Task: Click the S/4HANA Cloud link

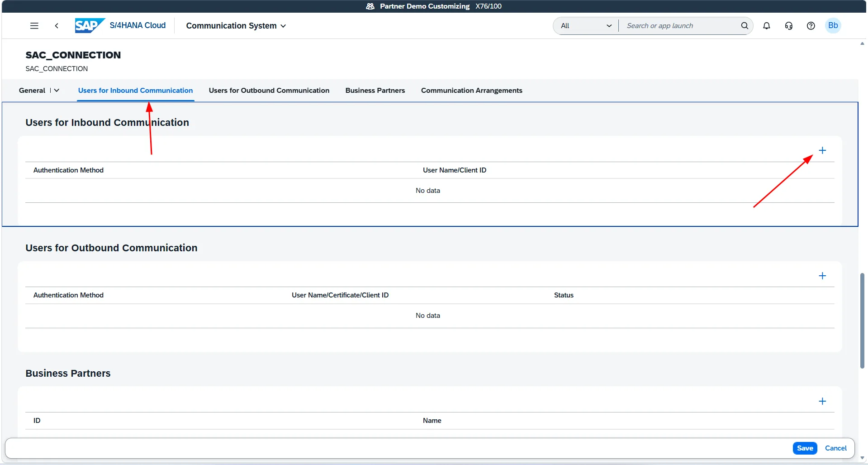Action: point(138,25)
